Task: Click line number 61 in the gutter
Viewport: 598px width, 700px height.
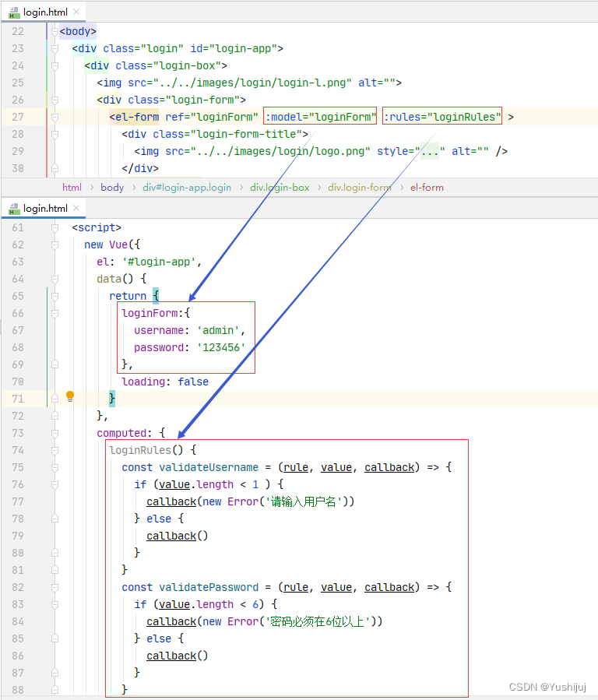Action: [18, 227]
